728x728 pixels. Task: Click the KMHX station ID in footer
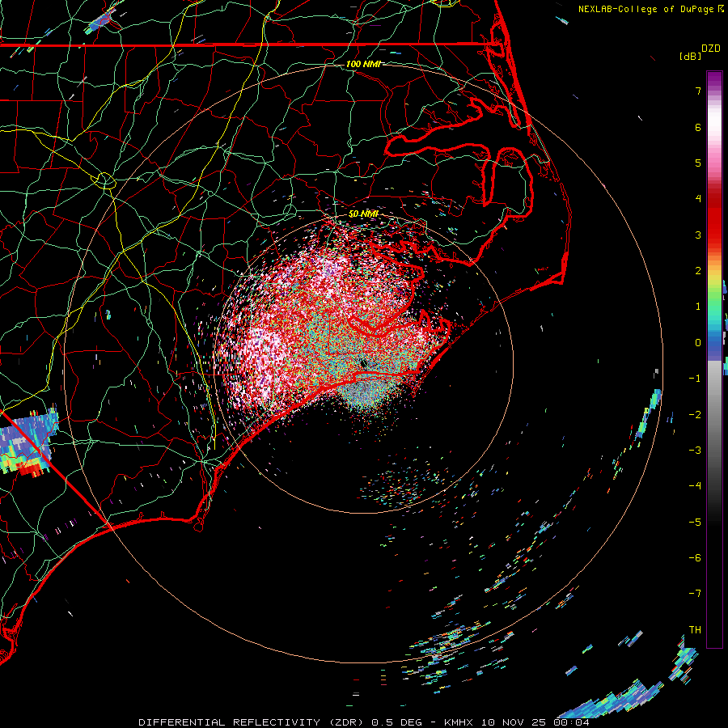coord(459,722)
